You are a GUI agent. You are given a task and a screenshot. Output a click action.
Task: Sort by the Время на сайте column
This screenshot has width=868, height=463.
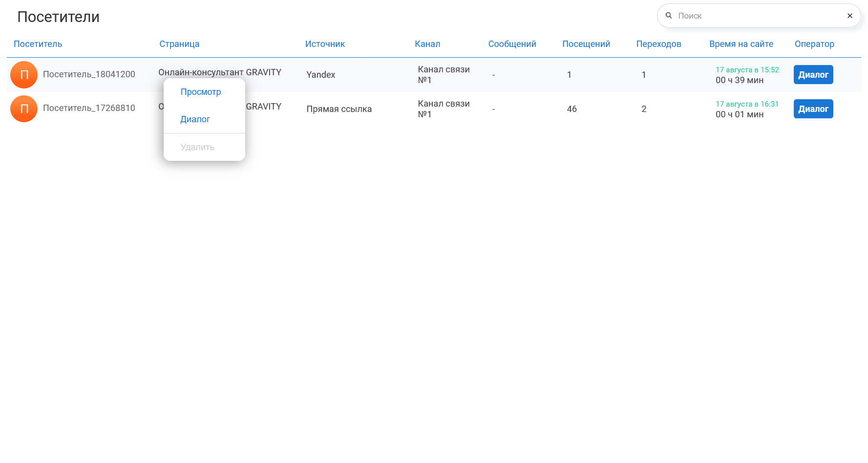click(741, 44)
